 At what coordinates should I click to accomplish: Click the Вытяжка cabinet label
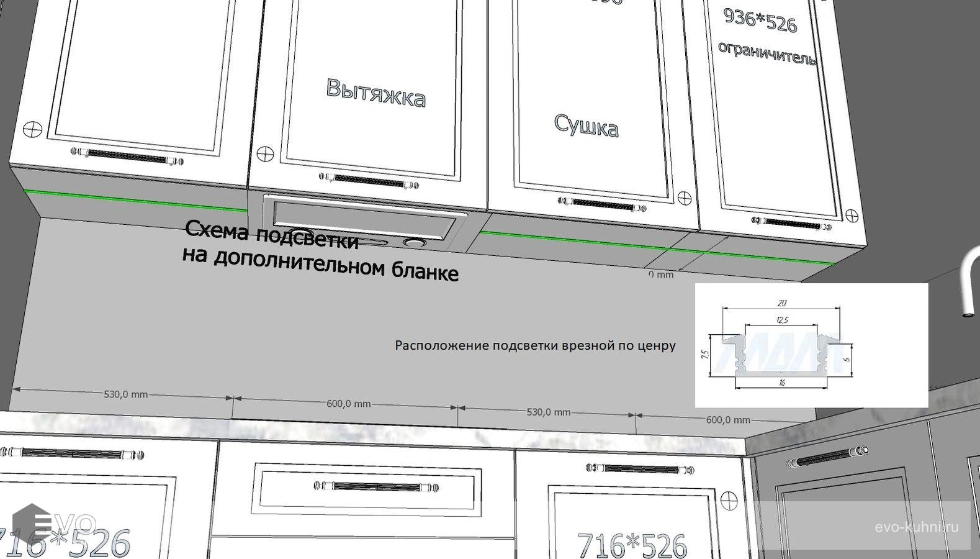click(x=376, y=93)
